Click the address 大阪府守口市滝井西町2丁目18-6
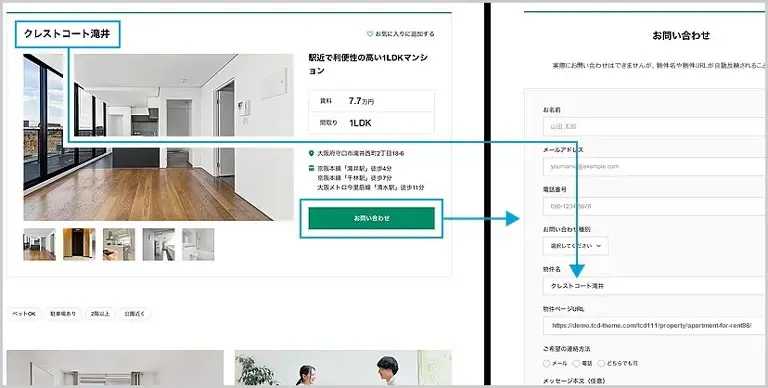 360,153
